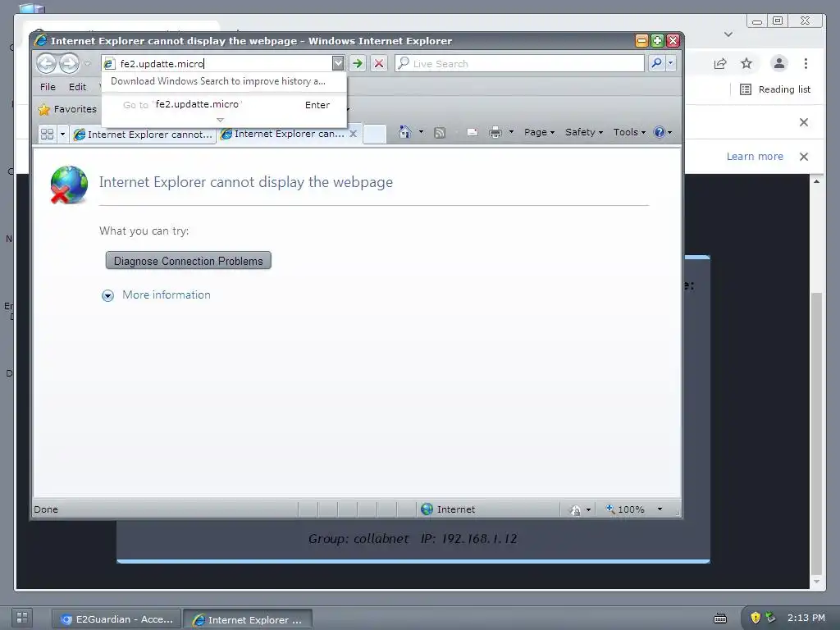Click the red Stop loading button
This screenshot has height=630, width=840.
tap(379, 64)
